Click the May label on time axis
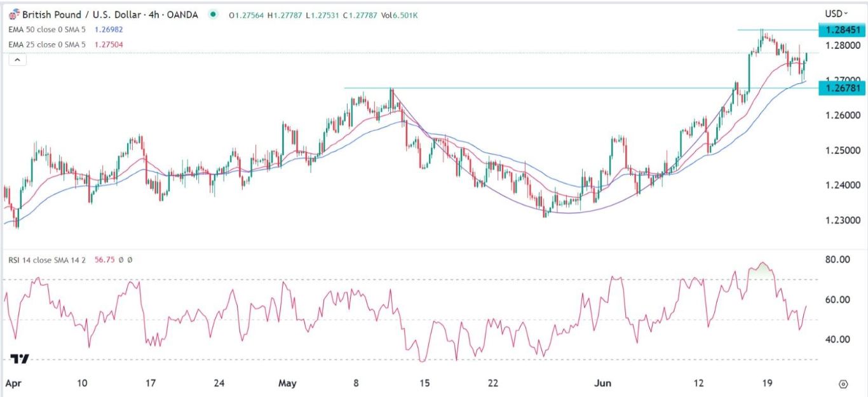Viewport: 868px width, 397px height. [288, 384]
